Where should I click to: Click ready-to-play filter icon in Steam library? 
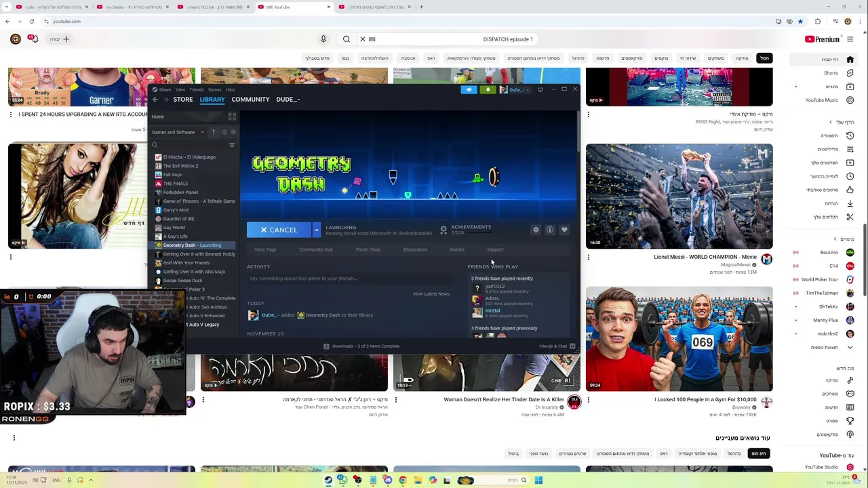pyautogui.click(x=233, y=132)
